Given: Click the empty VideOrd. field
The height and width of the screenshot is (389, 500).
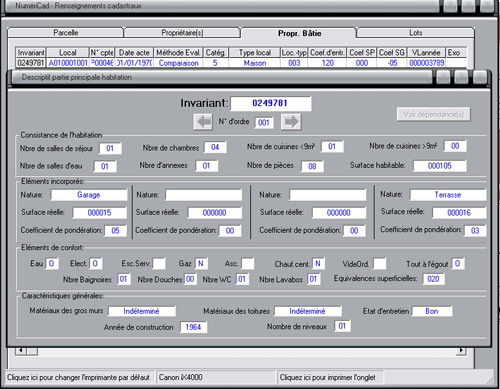Looking at the screenshot, I should 380,264.
